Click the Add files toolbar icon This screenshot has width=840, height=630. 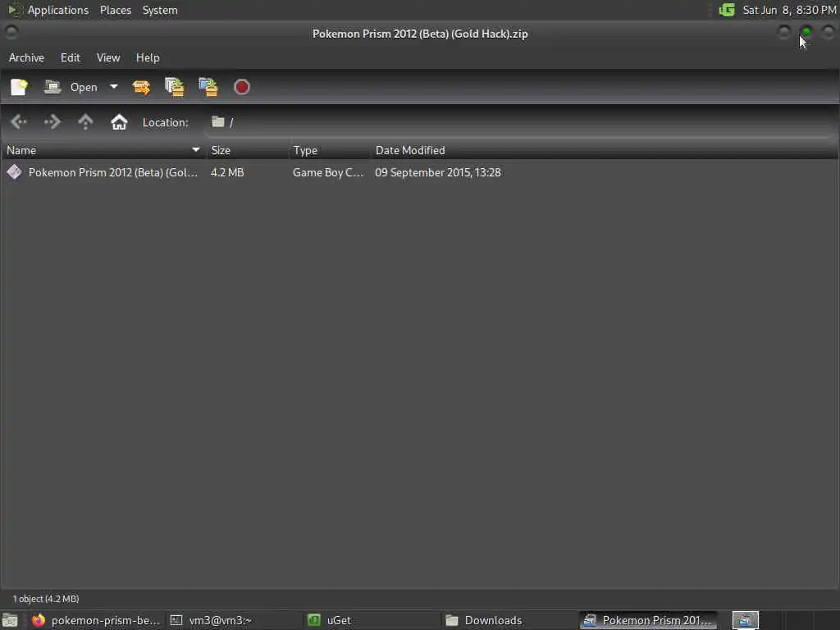click(x=175, y=87)
